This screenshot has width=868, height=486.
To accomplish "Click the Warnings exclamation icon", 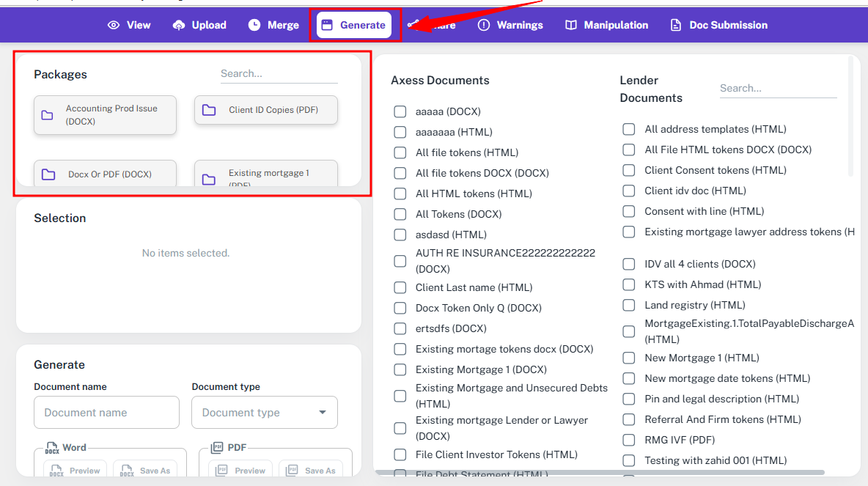I will 484,25.
